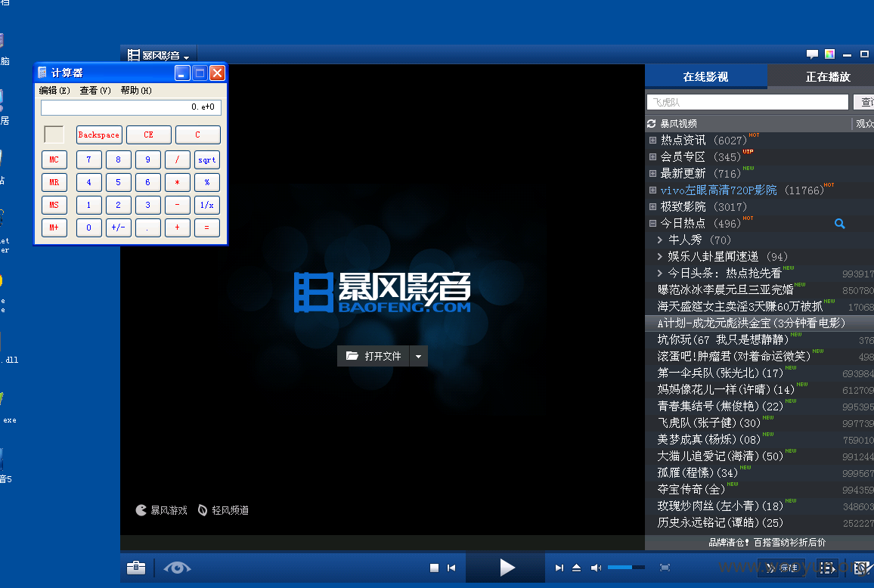Expand the 牛人秀 subfolder
The width and height of the screenshot is (874, 588).
660,240
